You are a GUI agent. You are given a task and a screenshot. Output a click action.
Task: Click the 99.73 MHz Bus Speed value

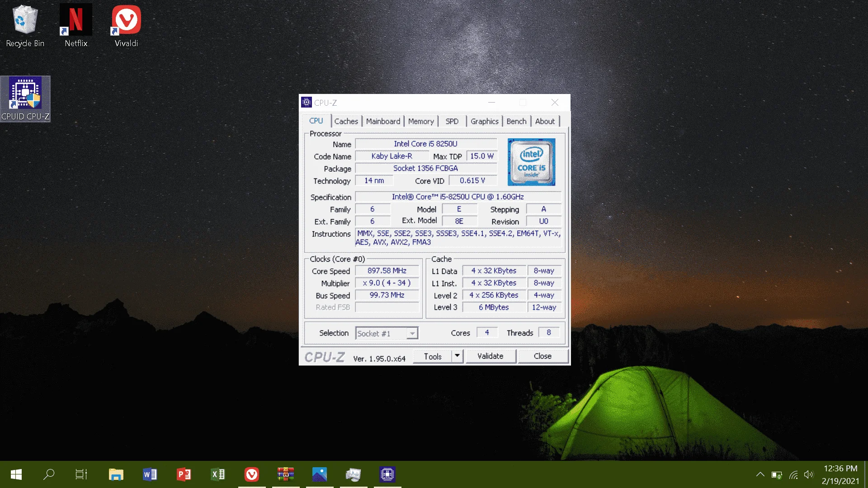point(387,295)
